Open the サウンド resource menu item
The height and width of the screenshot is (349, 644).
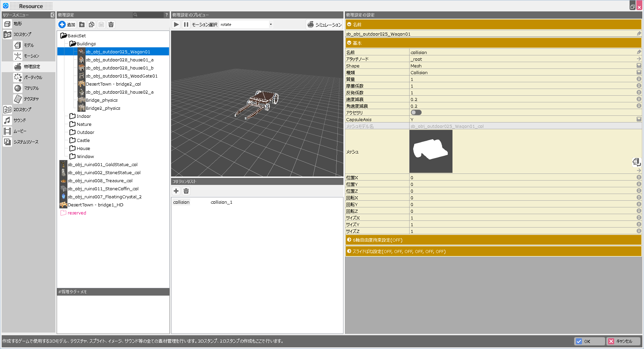[x=19, y=120]
